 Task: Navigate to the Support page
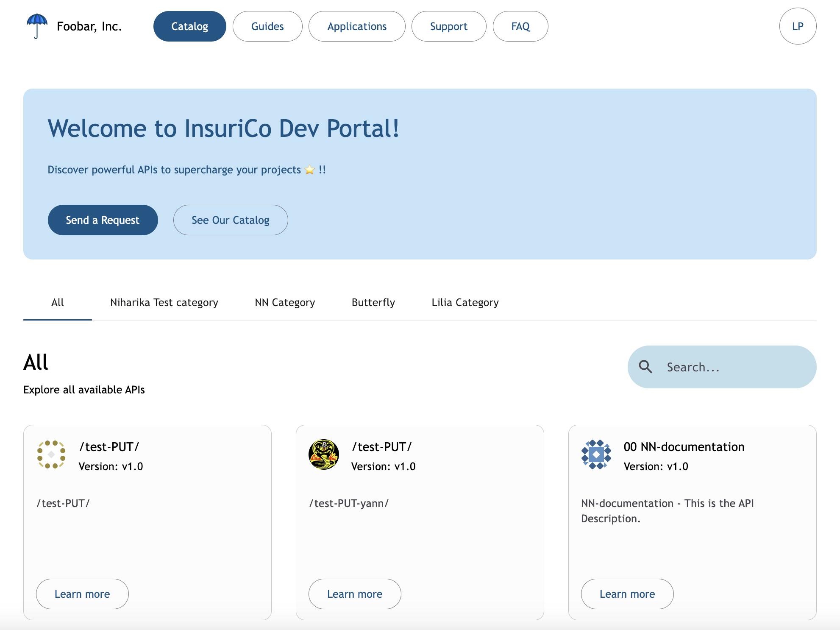pyautogui.click(x=448, y=26)
